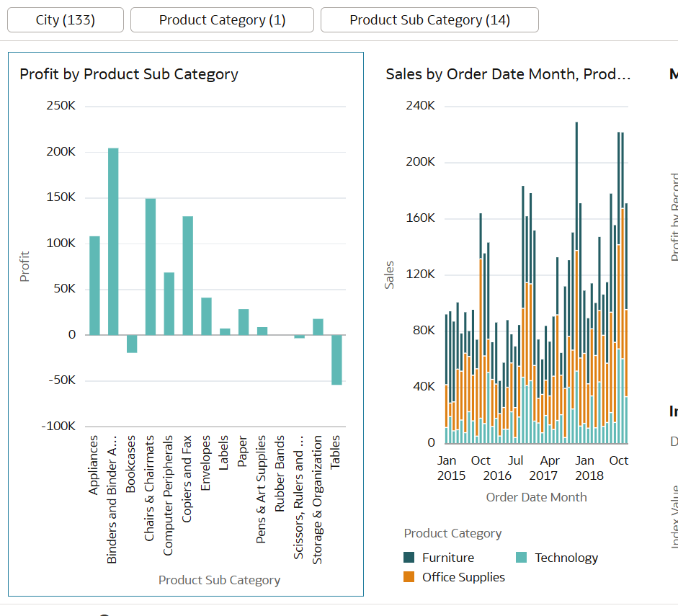678x616 pixels.
Task: Click the Product Sub Category axis title
Action: click(219, 580)
